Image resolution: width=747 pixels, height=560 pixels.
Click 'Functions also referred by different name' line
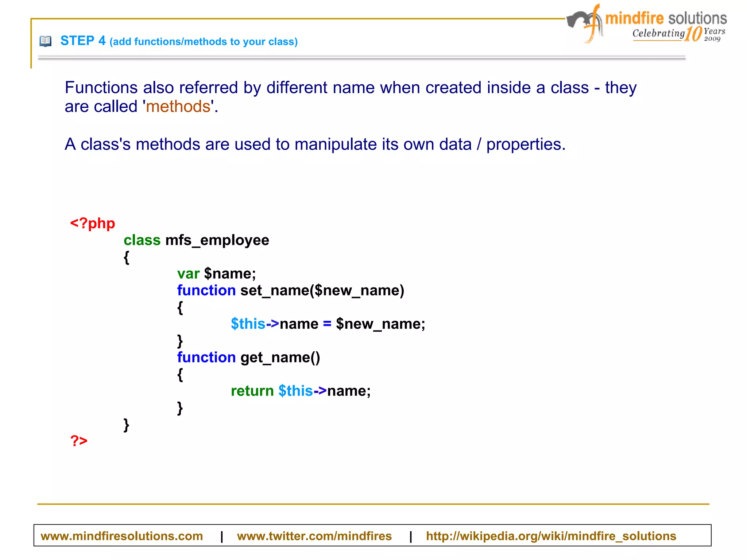point(351,88)
